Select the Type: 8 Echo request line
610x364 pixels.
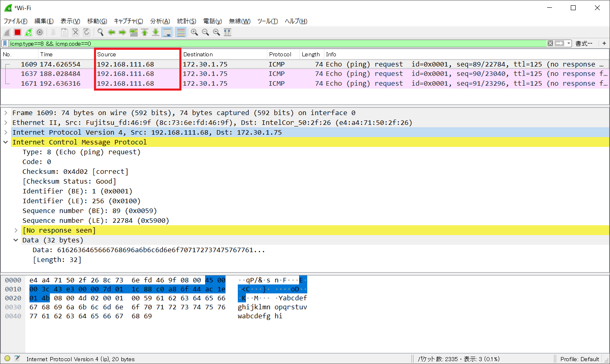click(x=81, y=152)
